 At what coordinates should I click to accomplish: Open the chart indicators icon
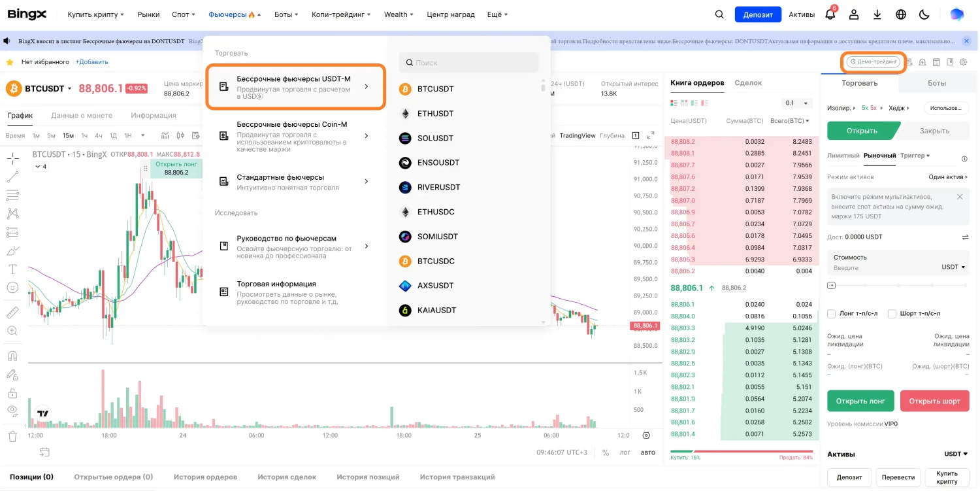[x=165, y=135]
